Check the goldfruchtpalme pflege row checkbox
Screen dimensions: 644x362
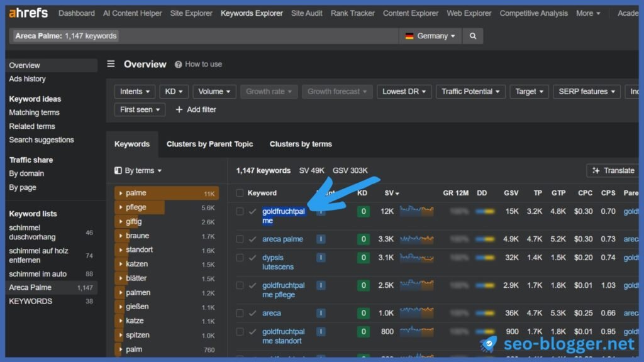pyautogui.click(x=240, y=285)
